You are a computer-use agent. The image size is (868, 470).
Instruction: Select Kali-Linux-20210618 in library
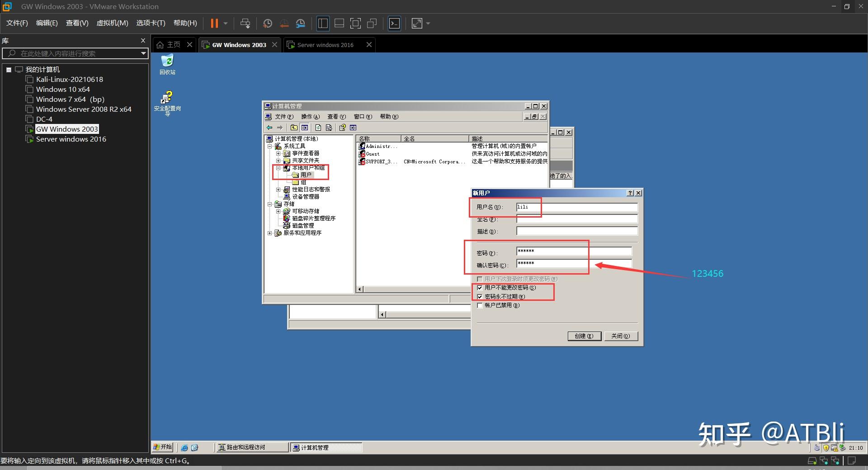(70, 79)
